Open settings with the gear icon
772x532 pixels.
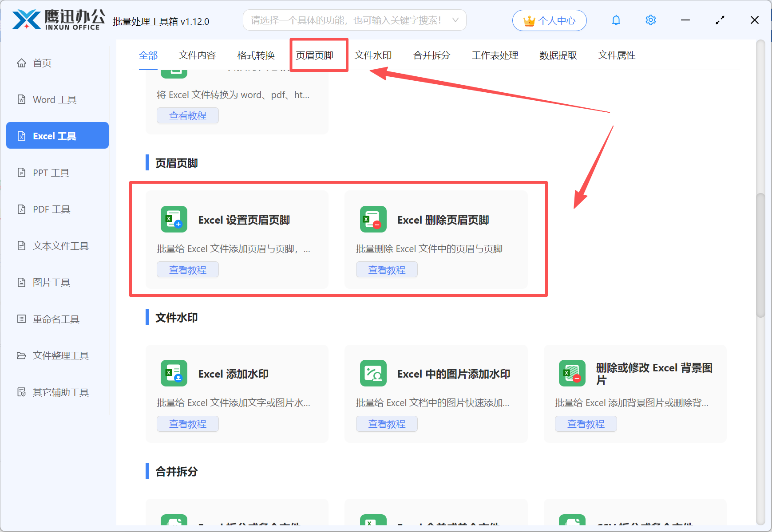[650, 20]
